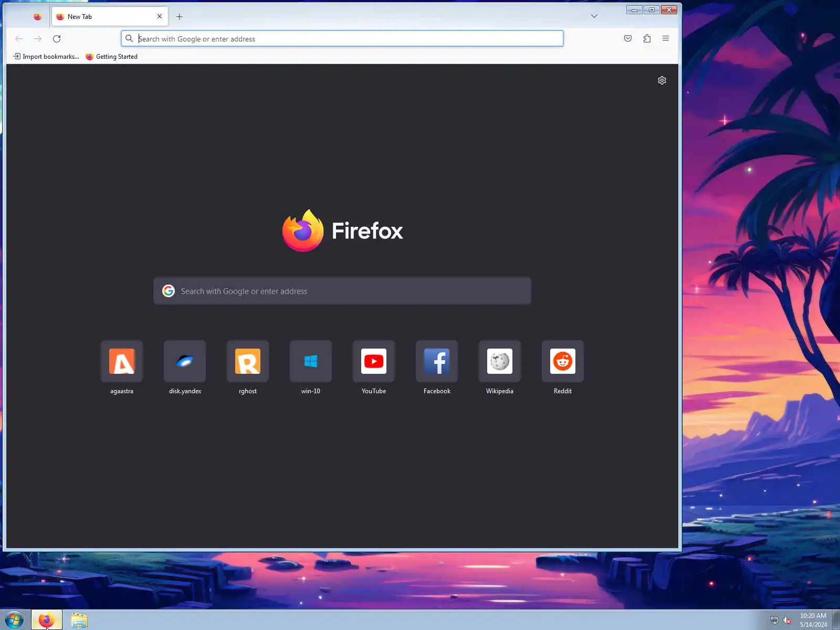Image resolution: width=840 pixels, height=630 pixels.
Task: Open a new tab with plus button
Action: (180, 17)
